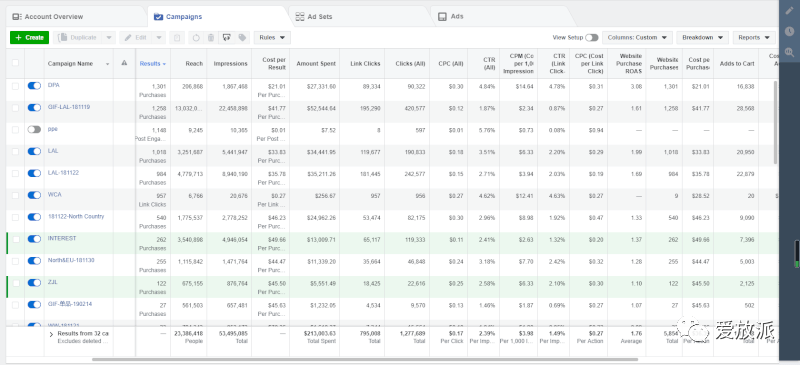Screen dimensions: 800x365
Task: Click the $27,331.60 amount spent cell
Action: 321,86
